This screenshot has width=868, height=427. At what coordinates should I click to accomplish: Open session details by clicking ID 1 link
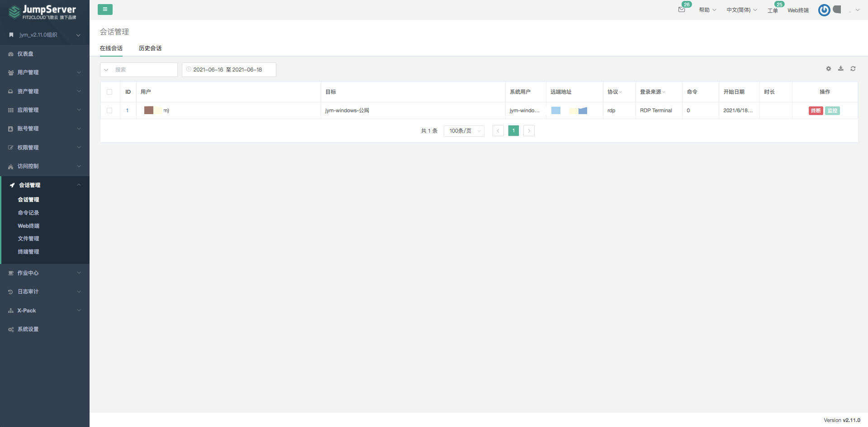(x=127, y=110)
